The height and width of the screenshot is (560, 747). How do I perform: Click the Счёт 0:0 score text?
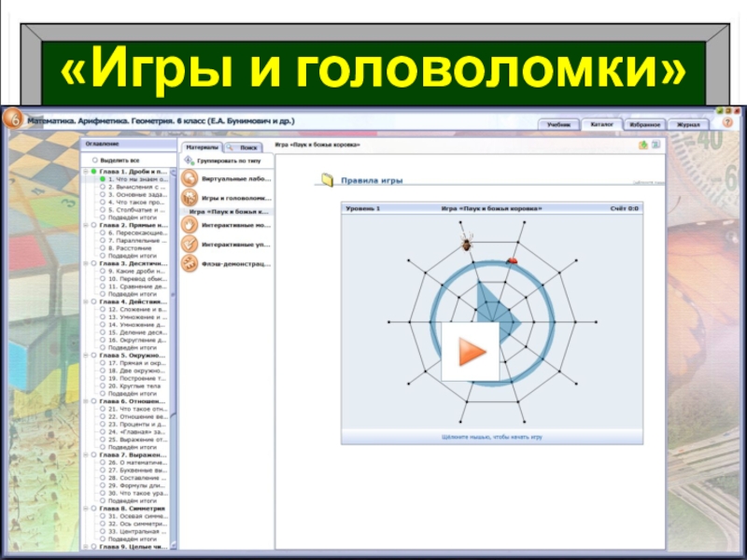coord(624,208)
